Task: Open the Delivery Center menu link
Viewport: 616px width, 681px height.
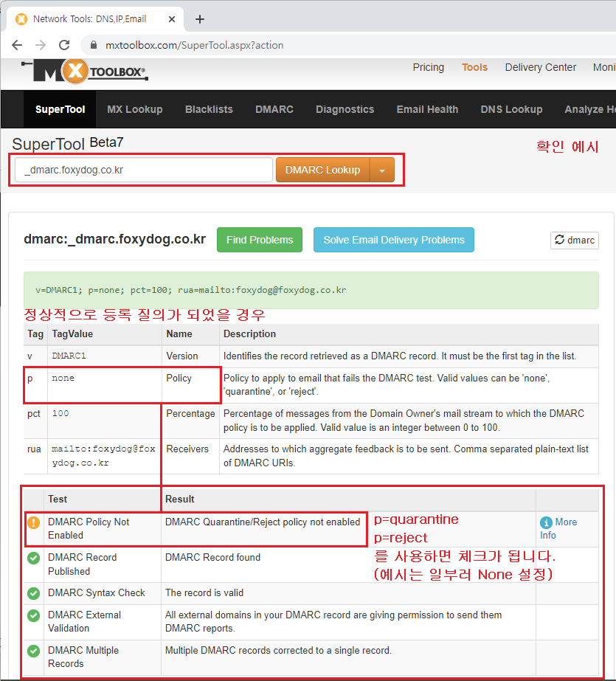Action: coord(541,67)
